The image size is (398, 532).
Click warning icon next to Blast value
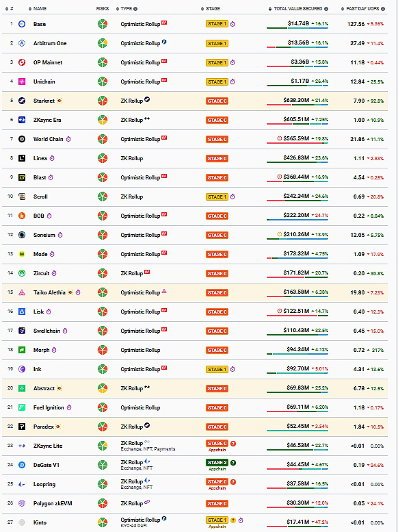pos(280,177)
